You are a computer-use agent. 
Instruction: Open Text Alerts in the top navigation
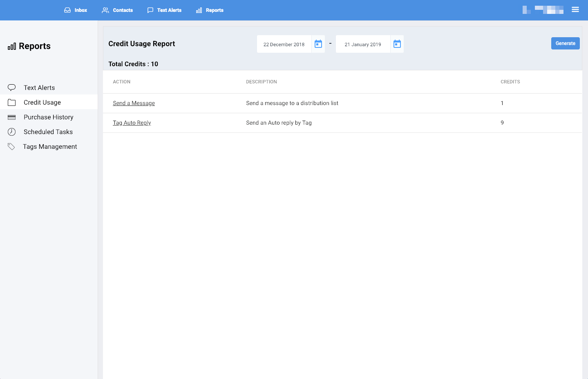click(164, 10)
